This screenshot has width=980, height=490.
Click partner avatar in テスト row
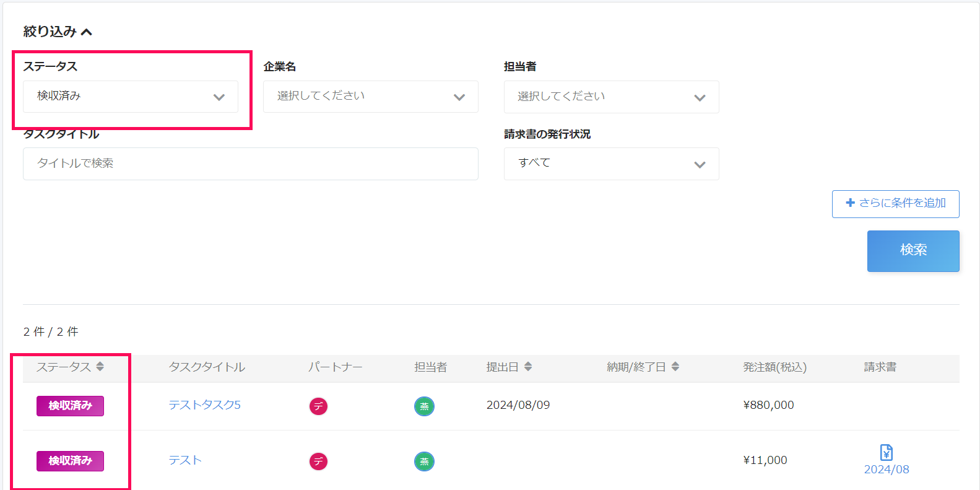pyautogui.click(x=318, y=462)
